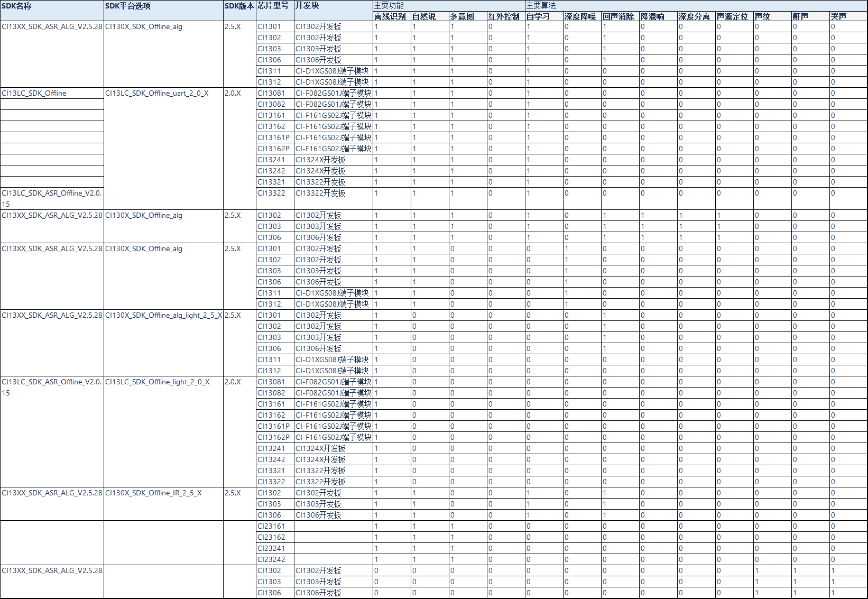Select the SDK名称 header cell
868x599 pixels.
pos(52,11)
